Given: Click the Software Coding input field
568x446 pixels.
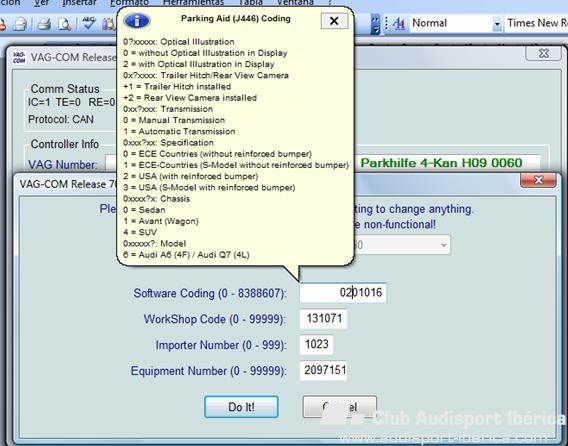Looking at the screenshot, I should coord(343,293).
